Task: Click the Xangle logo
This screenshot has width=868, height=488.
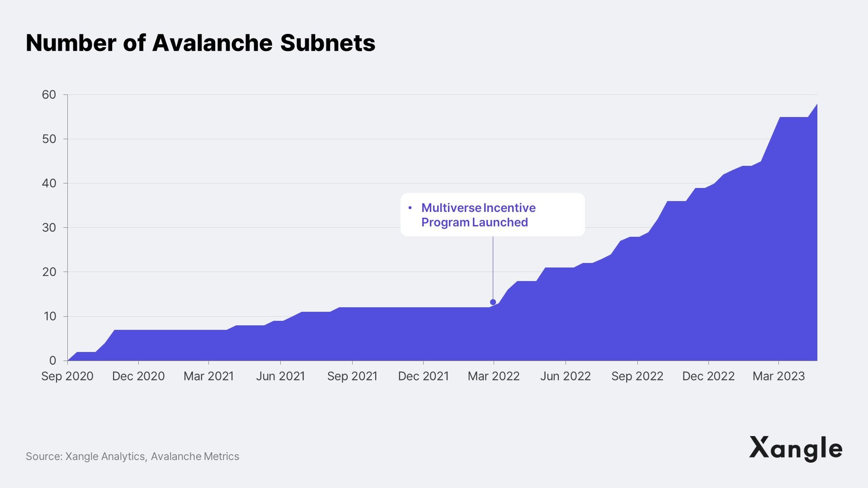Action: [x=795, y=448]
